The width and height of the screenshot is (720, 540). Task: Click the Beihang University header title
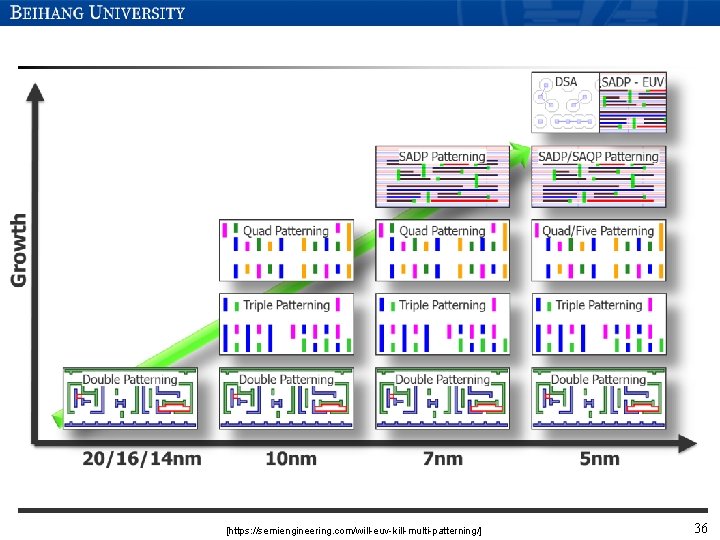coord(97,12)
